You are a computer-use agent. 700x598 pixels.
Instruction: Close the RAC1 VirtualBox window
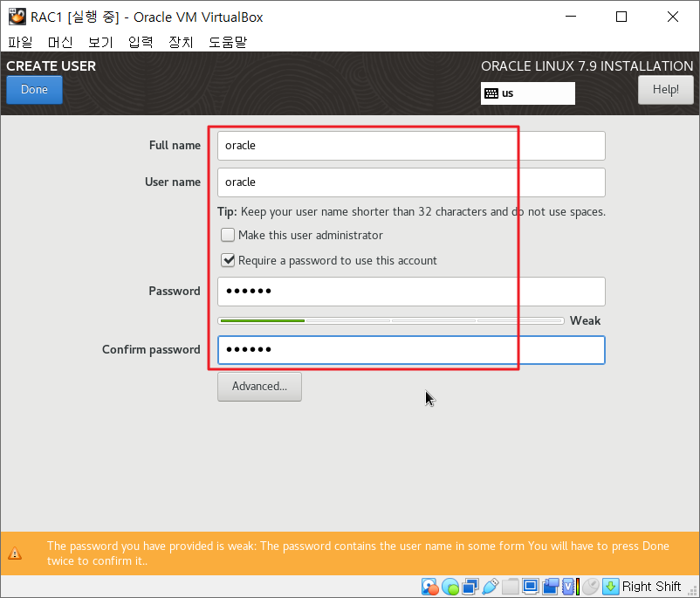coord(673,17)
